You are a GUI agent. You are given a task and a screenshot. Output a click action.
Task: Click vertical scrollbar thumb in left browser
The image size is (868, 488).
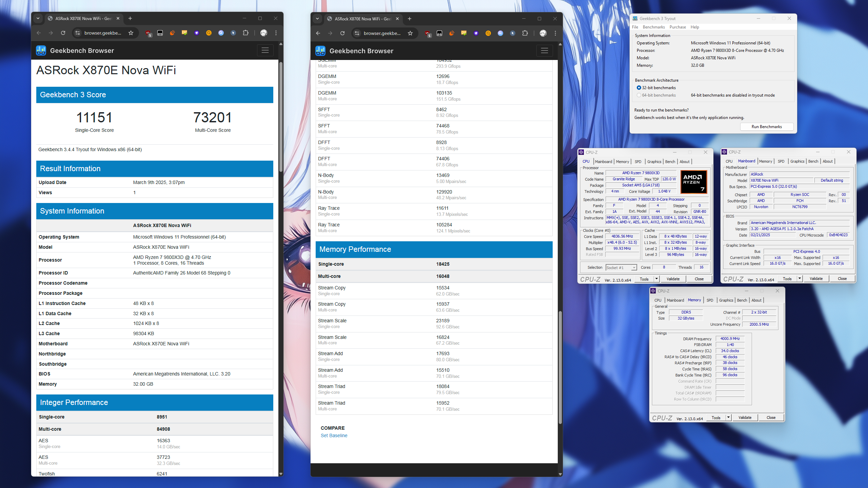pos(281,117)
